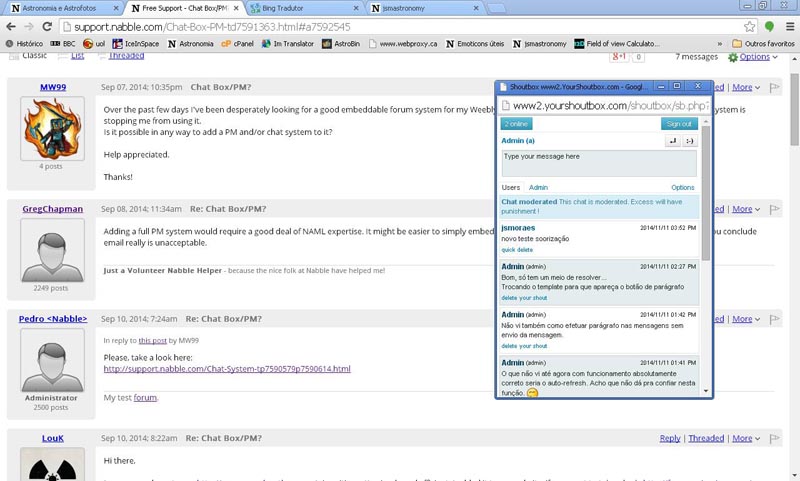Open the More menu on LouK's post
This screenshot has height=481, width=800.
(x=744, y=438)
